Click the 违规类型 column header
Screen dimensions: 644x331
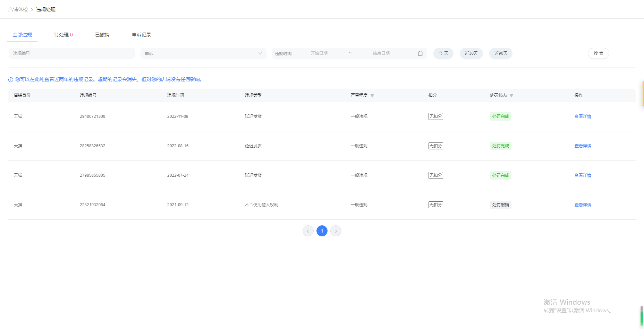[253, 95]
